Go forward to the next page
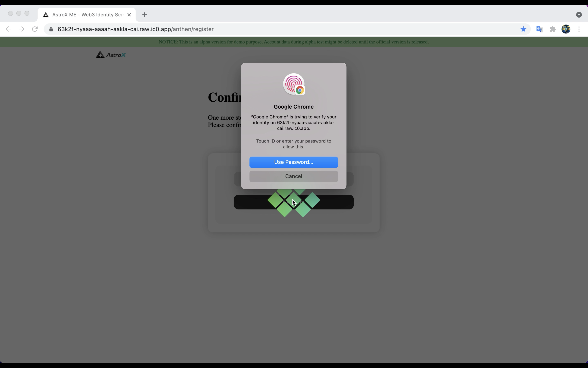588x368 pixels. pyautogui.click(x=22, y=29)
